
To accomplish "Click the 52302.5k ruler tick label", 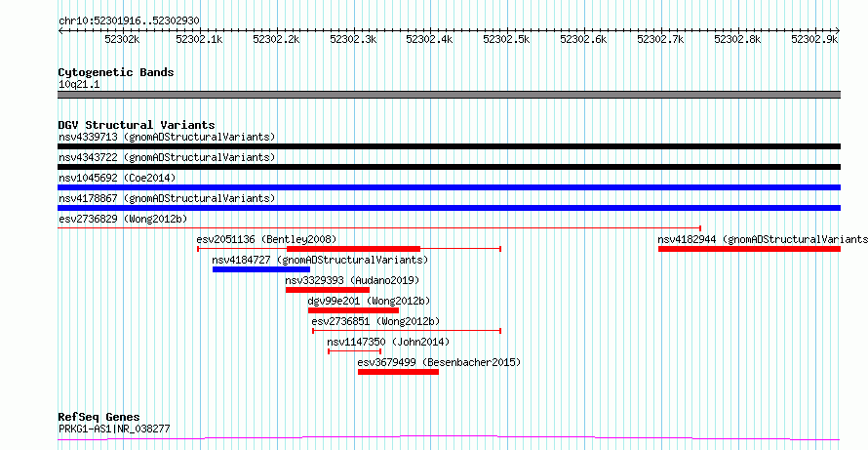I will tap(506, 39).
